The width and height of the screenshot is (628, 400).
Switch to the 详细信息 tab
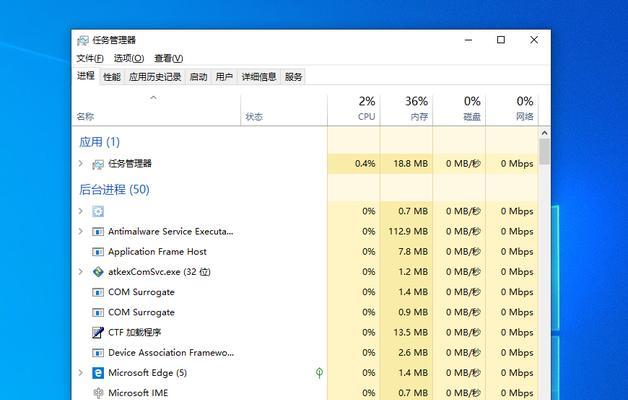coord(259,77)
